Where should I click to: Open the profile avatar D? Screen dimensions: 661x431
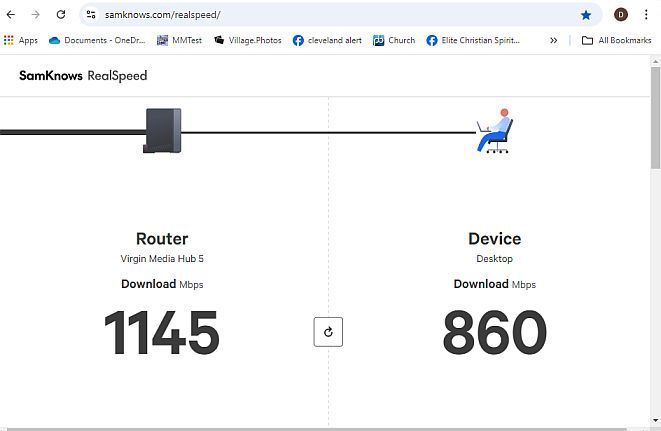tap(621, 15)
